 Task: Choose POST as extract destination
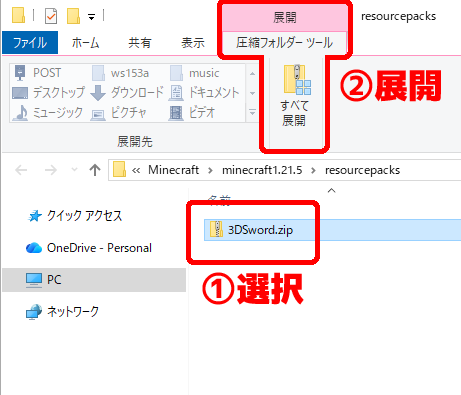(x=37, y=73)
